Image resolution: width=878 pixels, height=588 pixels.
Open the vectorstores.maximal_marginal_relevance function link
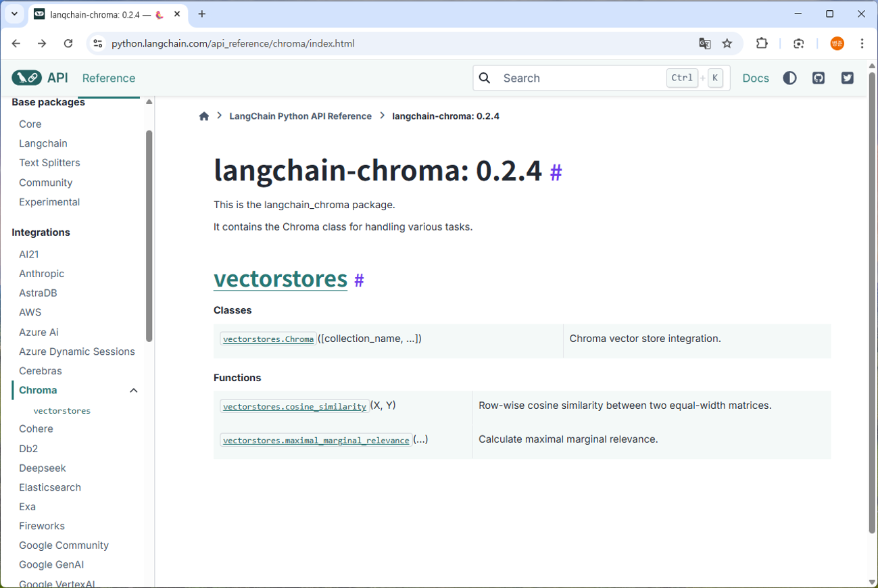[316, 440]
